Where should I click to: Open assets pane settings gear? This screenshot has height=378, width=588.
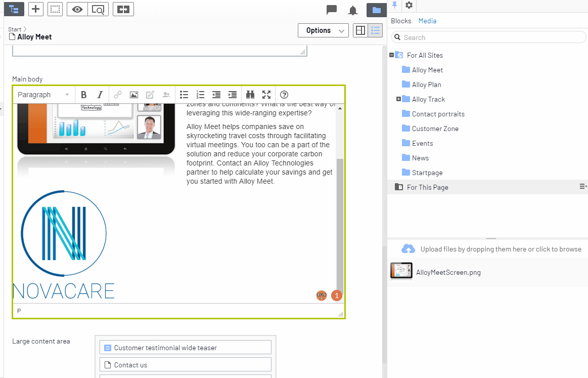click(x=409, y=5)
